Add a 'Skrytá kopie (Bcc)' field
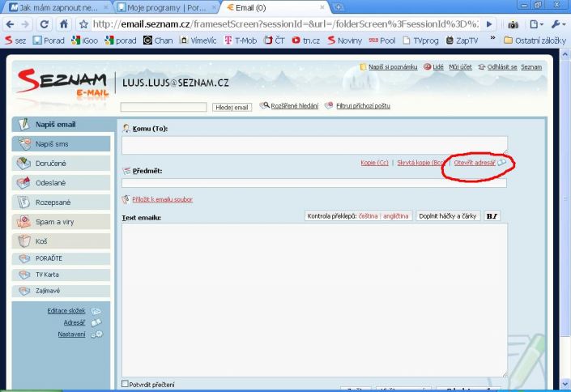Viewport: 571px width, 392px height. [420, 163]
